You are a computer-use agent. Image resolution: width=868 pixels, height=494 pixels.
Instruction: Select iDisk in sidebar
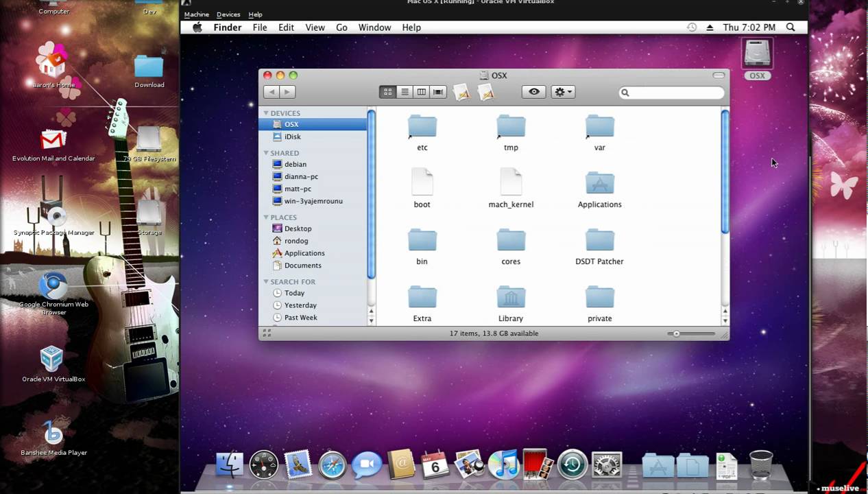click(312, 137)
